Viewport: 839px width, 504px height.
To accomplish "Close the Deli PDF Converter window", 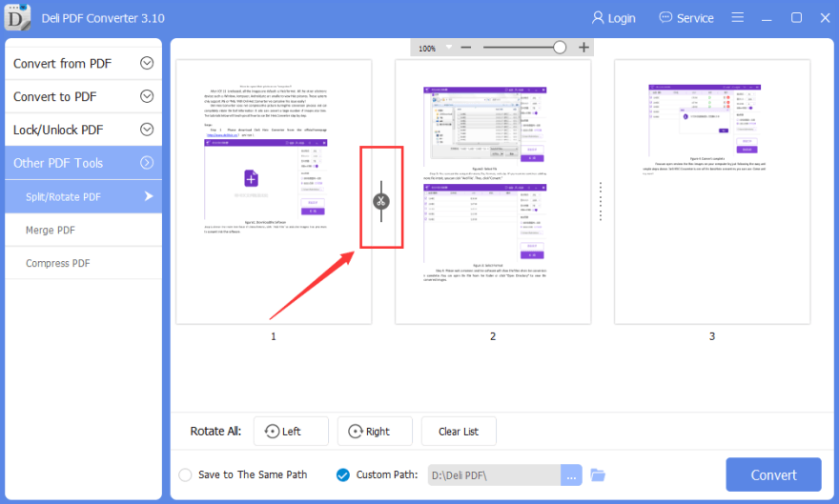I will coord(825,18).
